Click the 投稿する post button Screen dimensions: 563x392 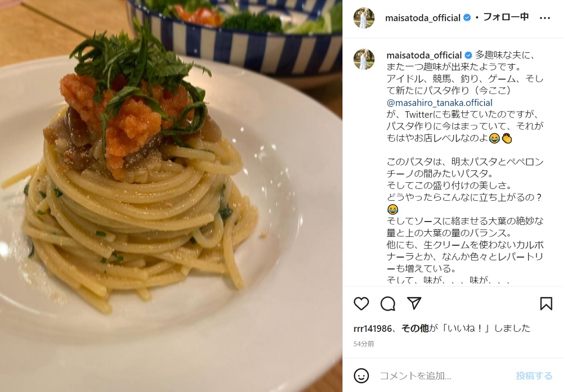click(534, 376)
